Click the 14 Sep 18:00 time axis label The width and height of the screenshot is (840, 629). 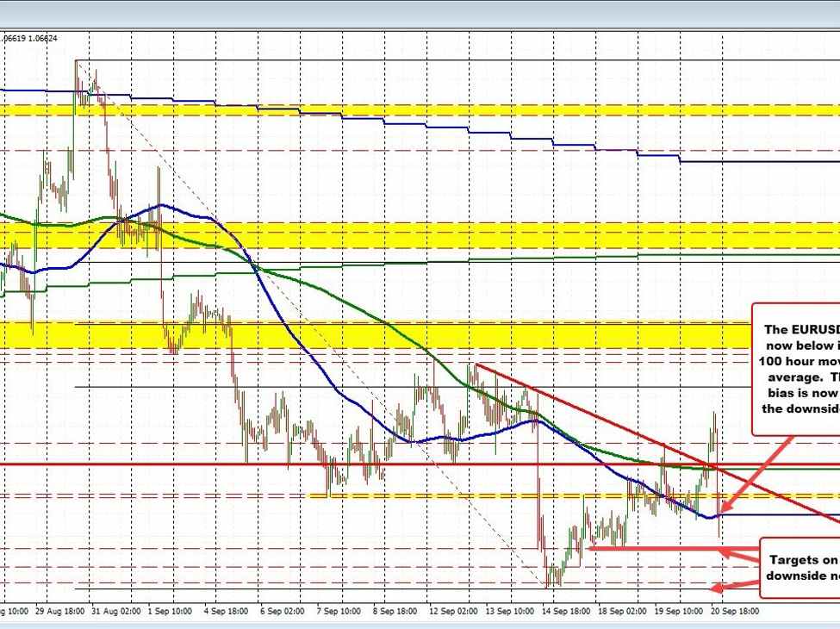tap(564, 609)
